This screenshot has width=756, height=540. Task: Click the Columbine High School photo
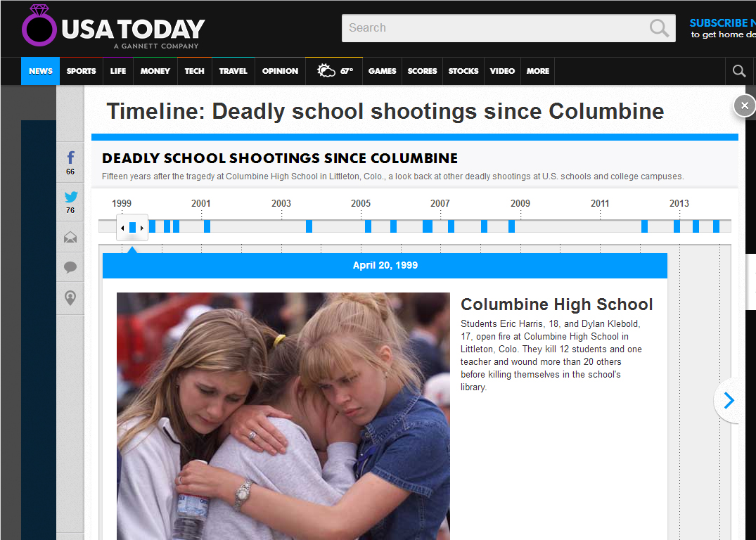tap(283, 415)
